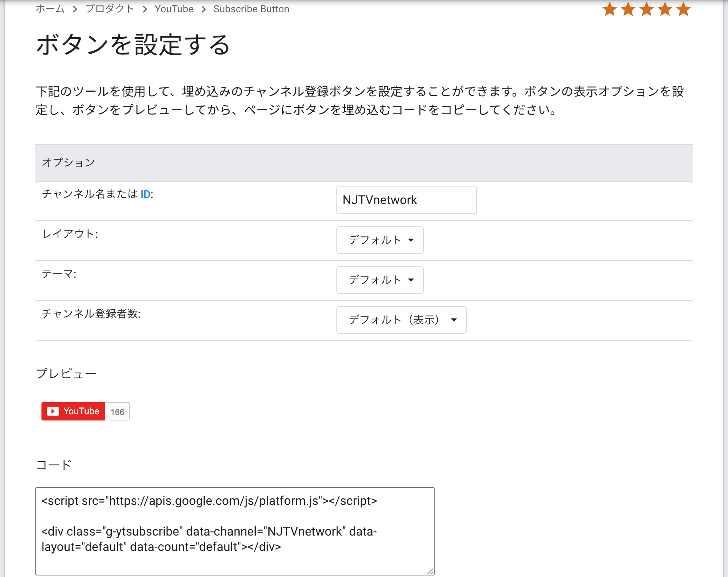Select デフォルト（表示） in the subscriber count selector
Viewport: 728px width, 577px height.
(402, 320)
